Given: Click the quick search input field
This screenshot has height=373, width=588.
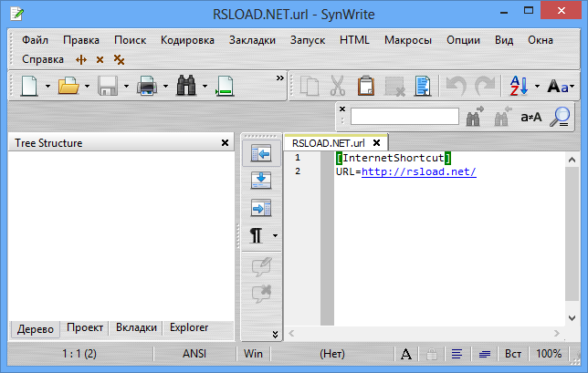Looking at the screenshot, I should [404, 117].
